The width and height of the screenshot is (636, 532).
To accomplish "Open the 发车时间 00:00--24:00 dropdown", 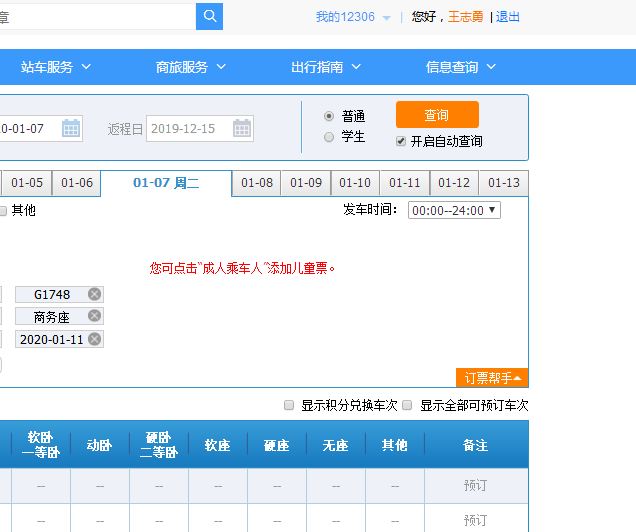I will pyautogui.click(x=454, y=210).
